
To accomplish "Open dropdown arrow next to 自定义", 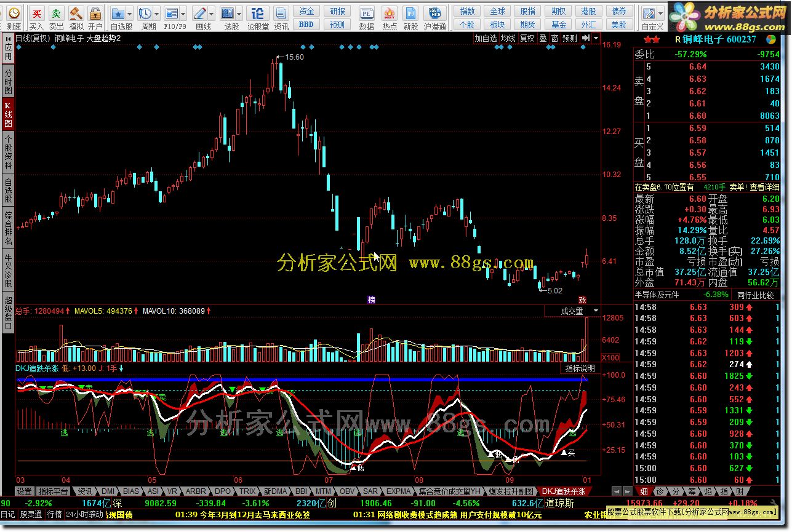I will coord(660,13).
